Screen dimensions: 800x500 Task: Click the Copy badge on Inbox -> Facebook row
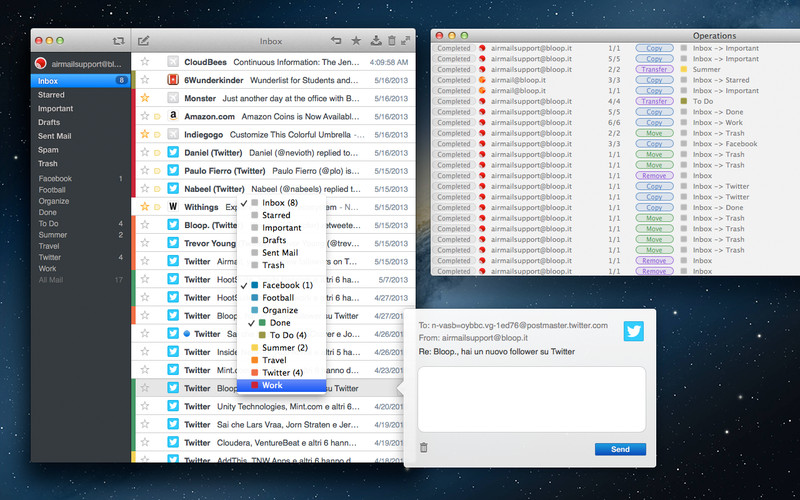pyautogui.click(x=654, y=144)
